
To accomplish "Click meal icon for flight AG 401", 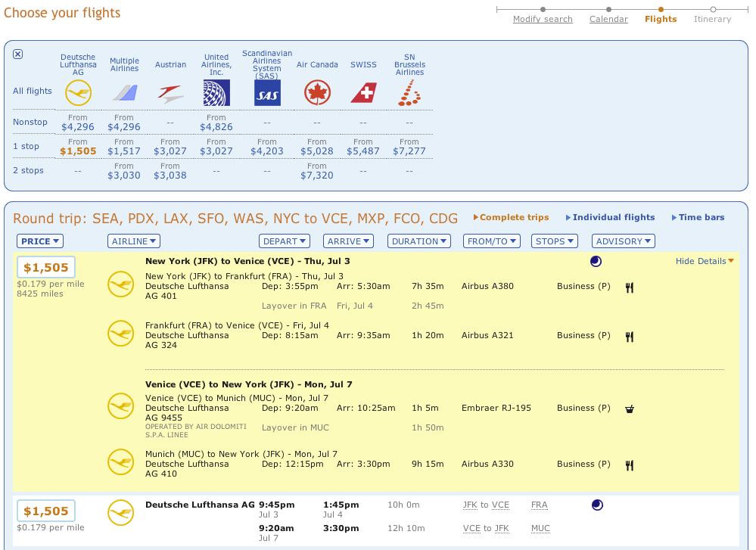I will point(629,287).
